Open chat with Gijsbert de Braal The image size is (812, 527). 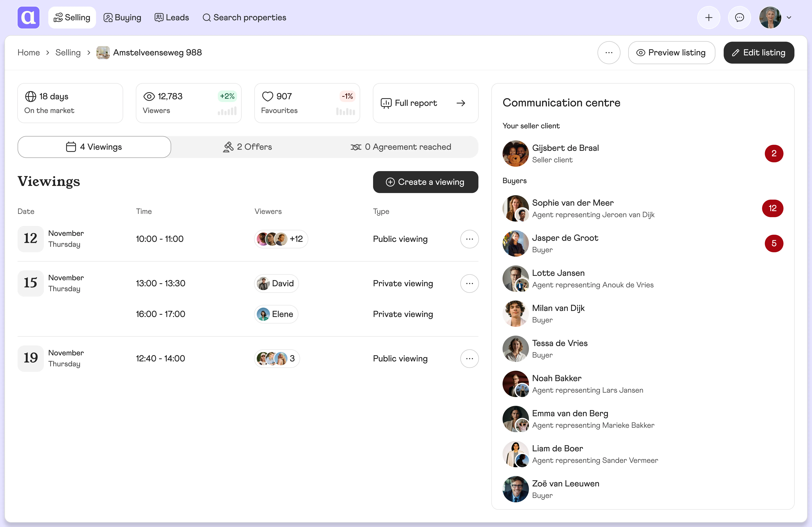tap(643, 154)
